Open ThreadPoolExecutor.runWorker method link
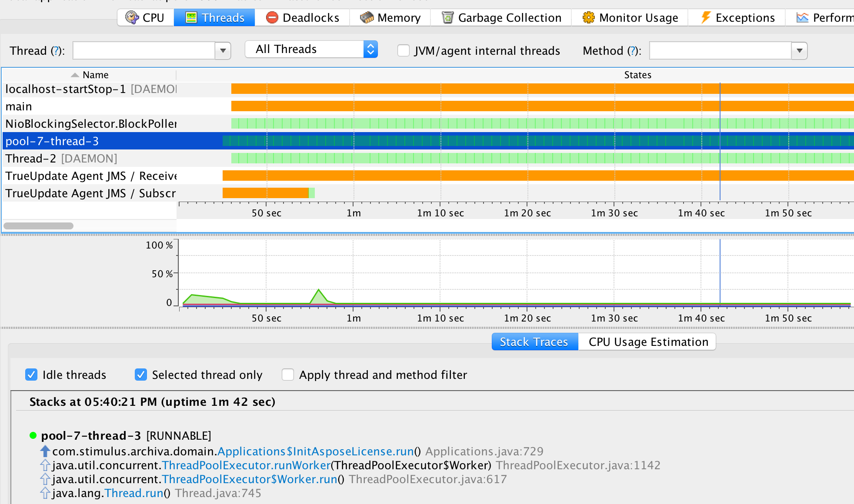The width and height of the screenshot is (854, 504). point(246,465)
